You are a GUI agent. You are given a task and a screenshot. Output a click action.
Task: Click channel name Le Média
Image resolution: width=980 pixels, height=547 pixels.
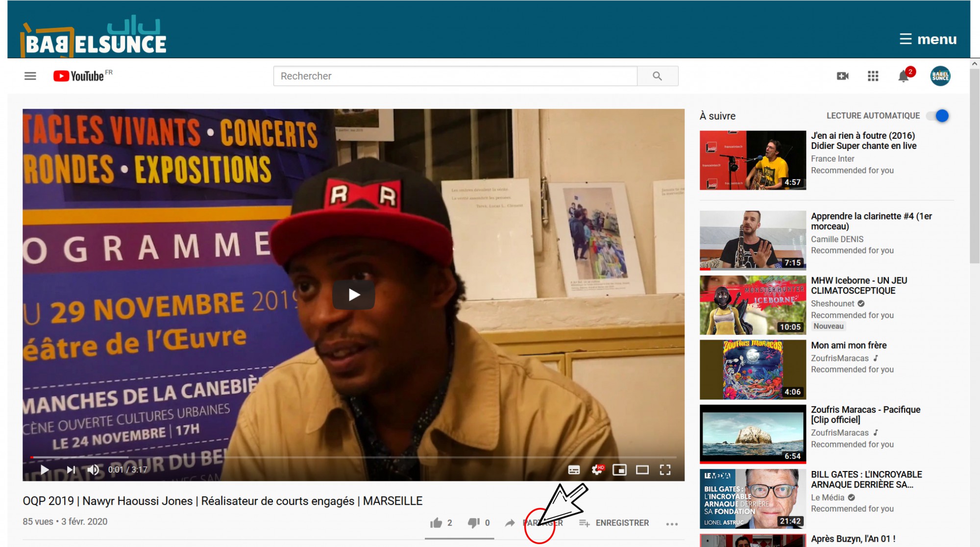pyautogui.click(x=828, y=497)
